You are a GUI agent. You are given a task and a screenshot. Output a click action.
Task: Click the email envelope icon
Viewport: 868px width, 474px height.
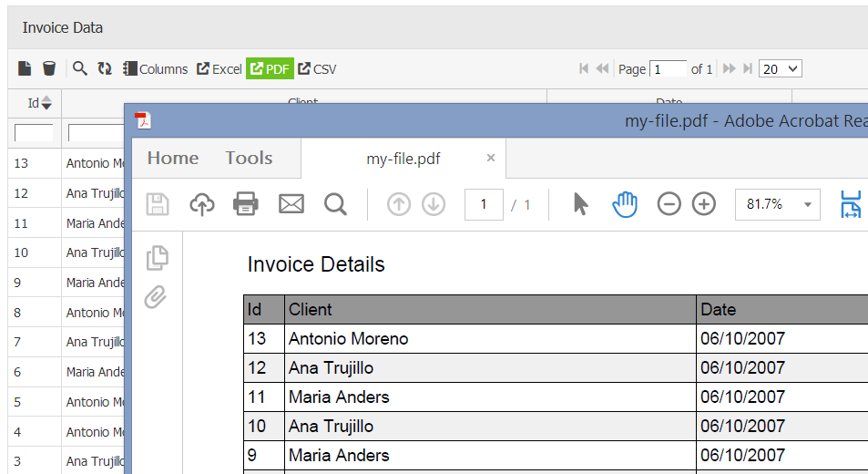point(291,204)
